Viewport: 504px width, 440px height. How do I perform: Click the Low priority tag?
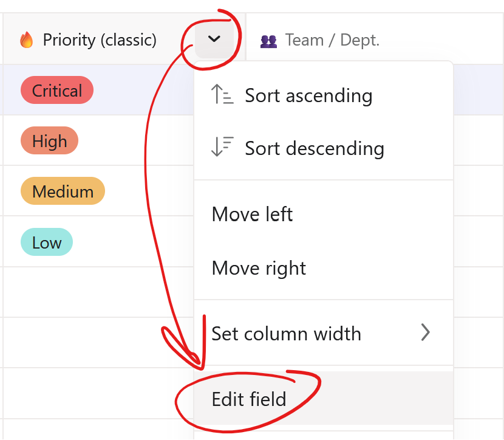47,242
